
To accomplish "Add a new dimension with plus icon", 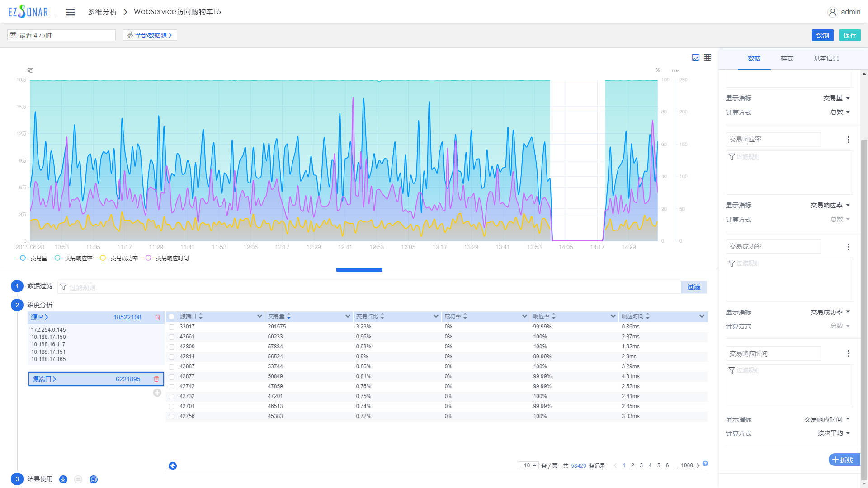I will click(157, 393).
